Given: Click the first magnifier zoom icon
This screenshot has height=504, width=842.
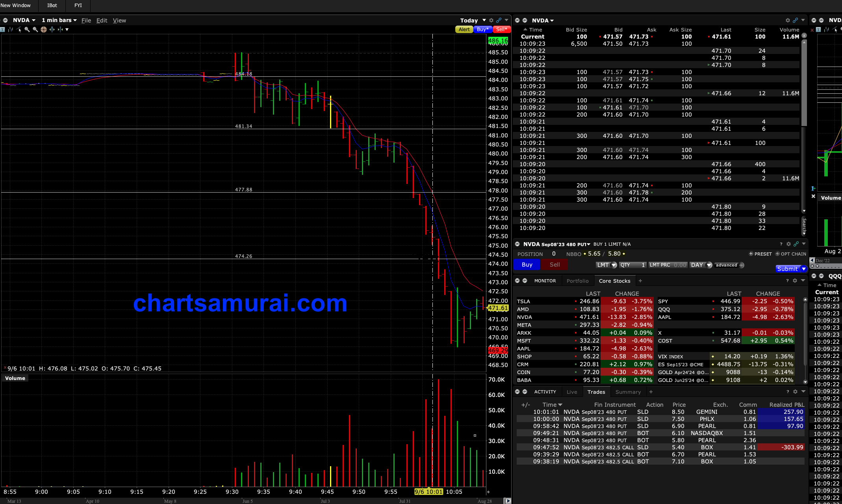Looking at the screenshot, I should (27, 30).
